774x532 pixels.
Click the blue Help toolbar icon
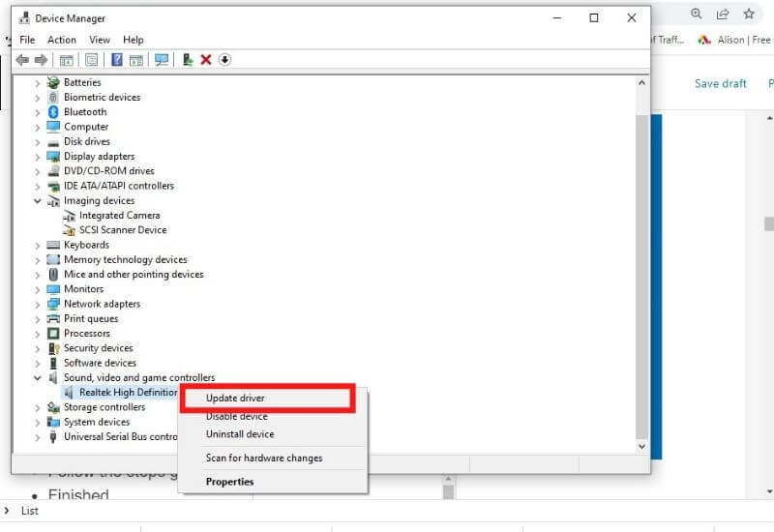tap(117, 60)
